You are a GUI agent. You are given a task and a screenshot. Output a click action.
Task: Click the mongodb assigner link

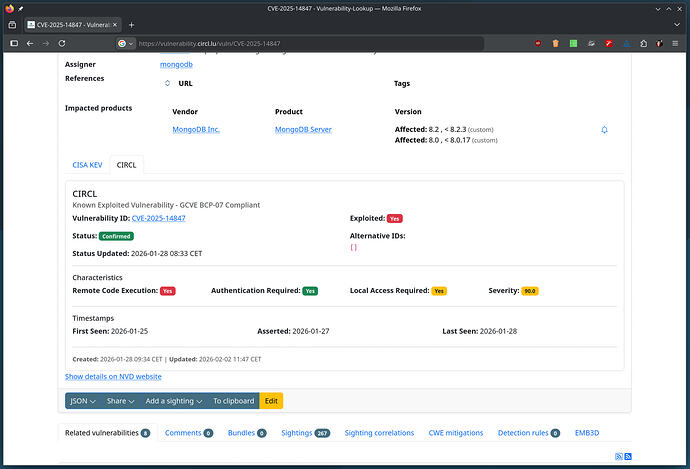[176, 64]
